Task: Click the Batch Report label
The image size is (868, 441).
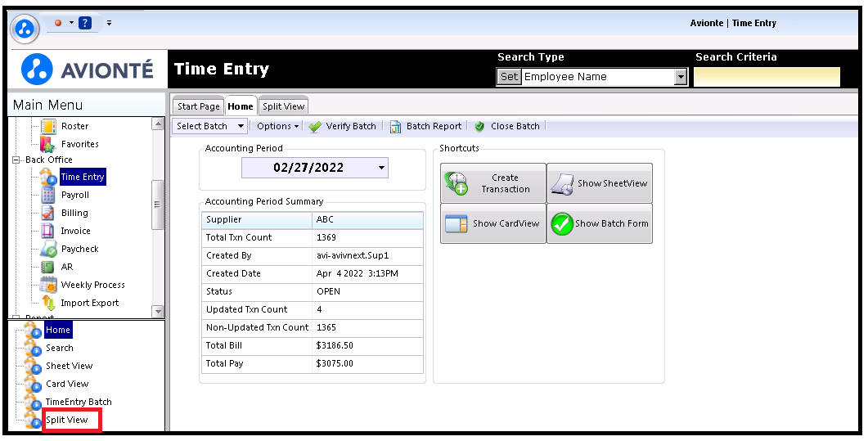Action: (434, 126)
